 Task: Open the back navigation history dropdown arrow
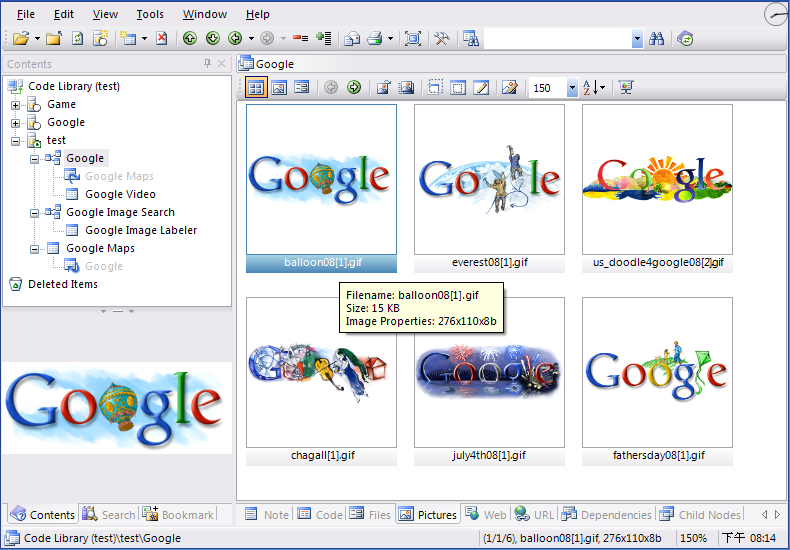coord(251,38)
